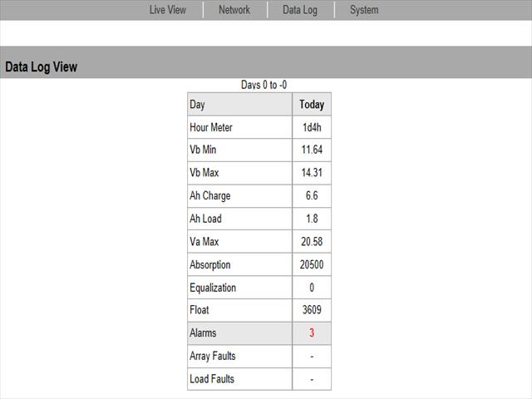This screenshot has height=399, width=532.
Task: Select the Equalization row label
Action: tap(213, 288)
